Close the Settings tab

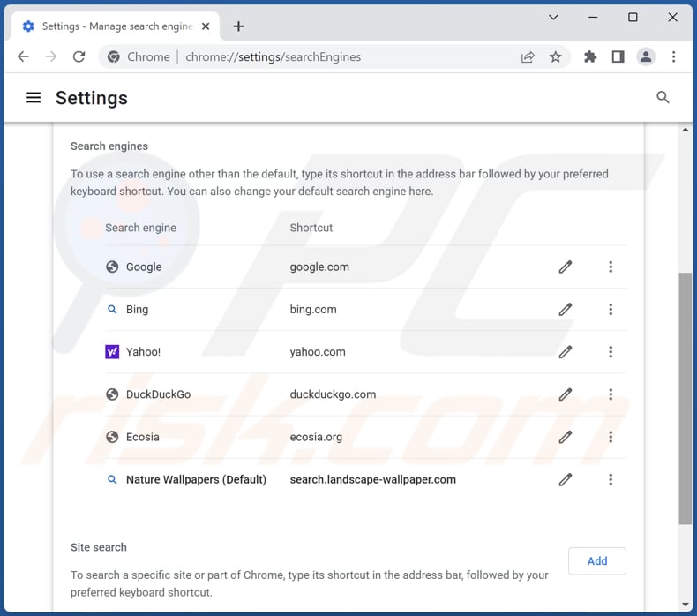point(206,26)
